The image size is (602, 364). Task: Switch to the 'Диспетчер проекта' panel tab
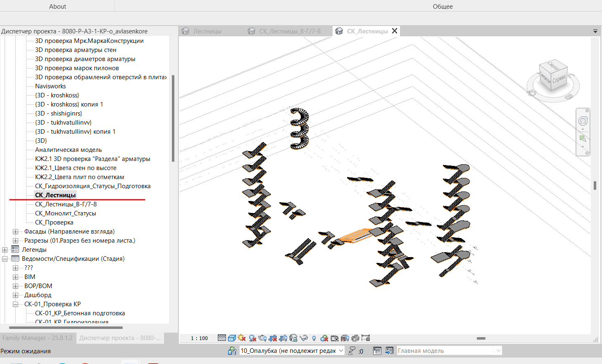coord(120,338)
